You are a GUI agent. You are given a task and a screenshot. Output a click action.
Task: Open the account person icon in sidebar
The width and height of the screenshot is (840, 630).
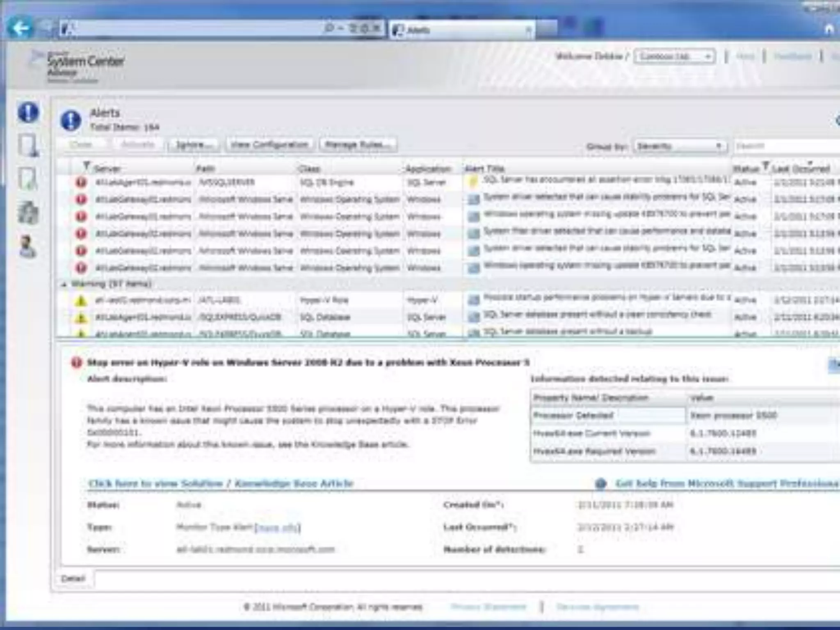point(28,247)
